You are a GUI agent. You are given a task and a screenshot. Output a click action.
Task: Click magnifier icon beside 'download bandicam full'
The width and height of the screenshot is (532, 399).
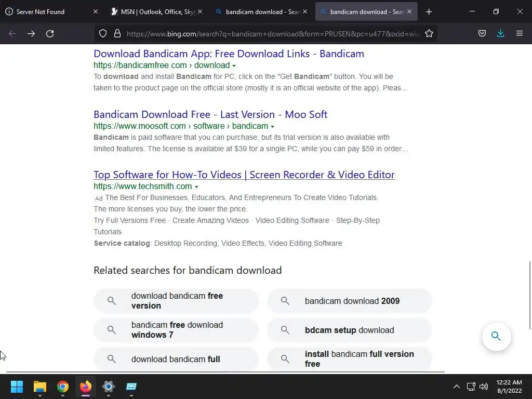112,359
